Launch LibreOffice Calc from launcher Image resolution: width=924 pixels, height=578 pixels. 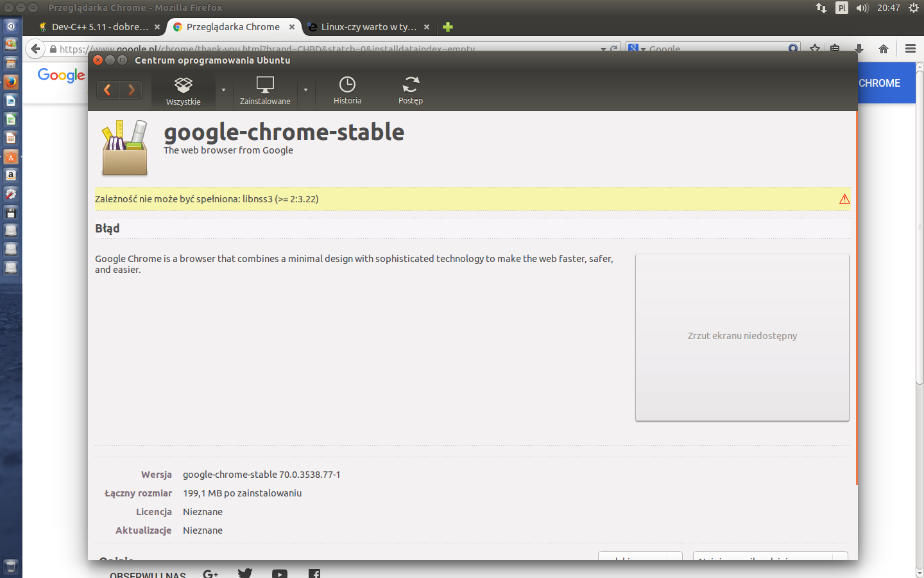[x=11, y=119]
